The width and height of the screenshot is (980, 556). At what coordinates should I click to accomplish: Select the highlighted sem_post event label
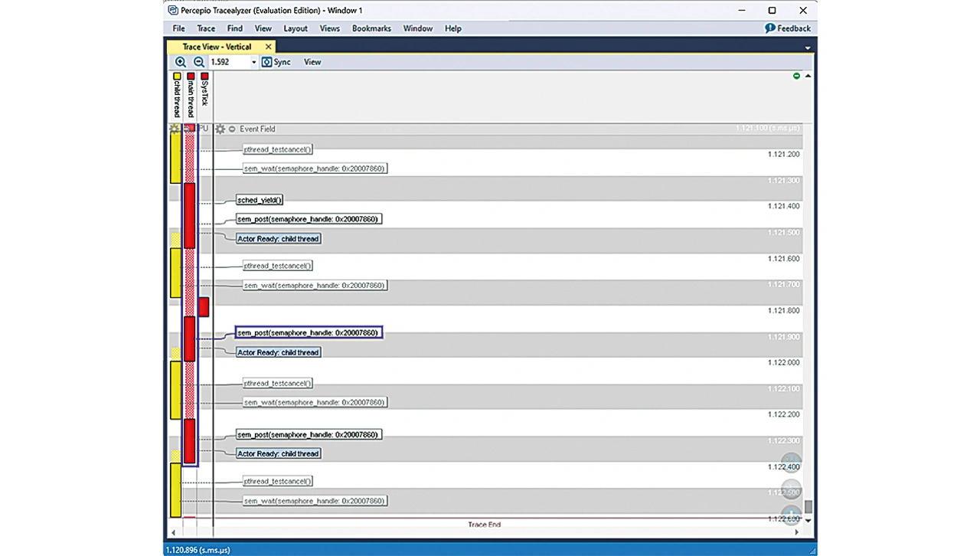(308, 333)
